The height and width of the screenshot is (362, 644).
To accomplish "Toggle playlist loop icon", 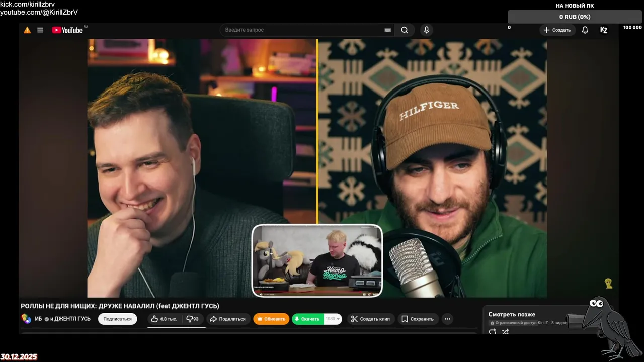I will pos(493,331).
